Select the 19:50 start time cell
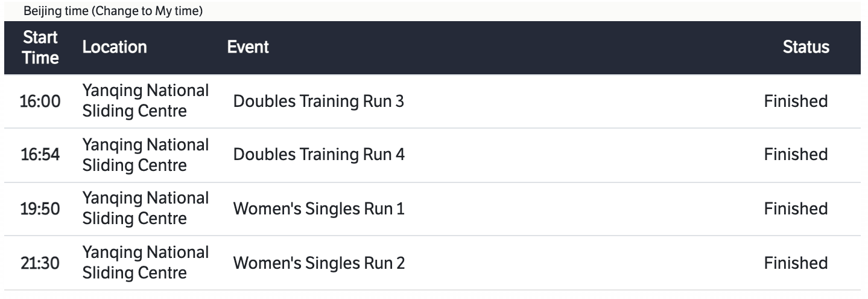 pyautogui.click(x=41, y=209)
